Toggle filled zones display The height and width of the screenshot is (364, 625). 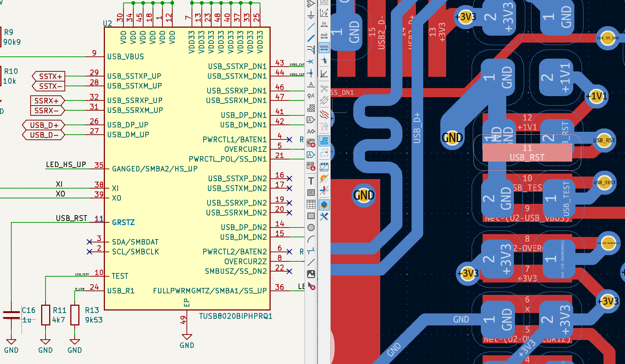point(324,141)
